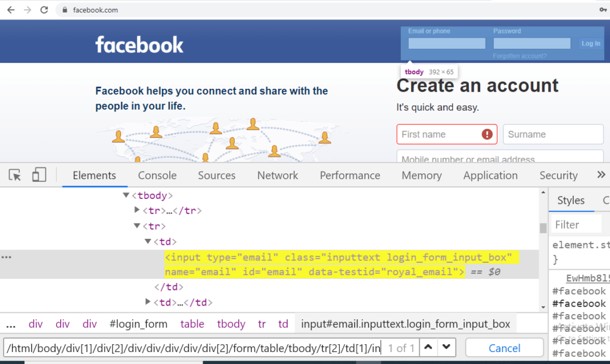Viewport: 610px width, 364px height.
Task: Collapse the tbody node
Action: tap(126, 195)
